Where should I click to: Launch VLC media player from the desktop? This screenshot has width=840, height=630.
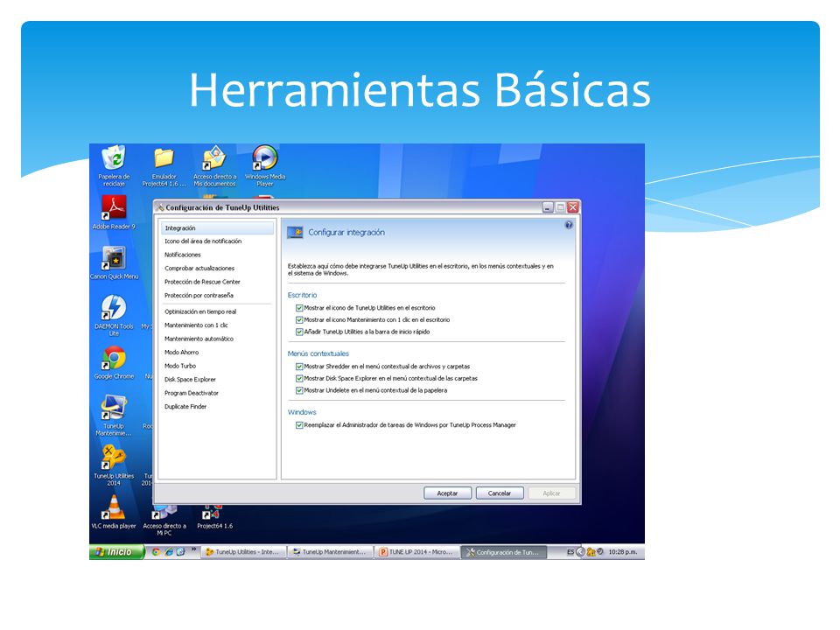(114, 512)
